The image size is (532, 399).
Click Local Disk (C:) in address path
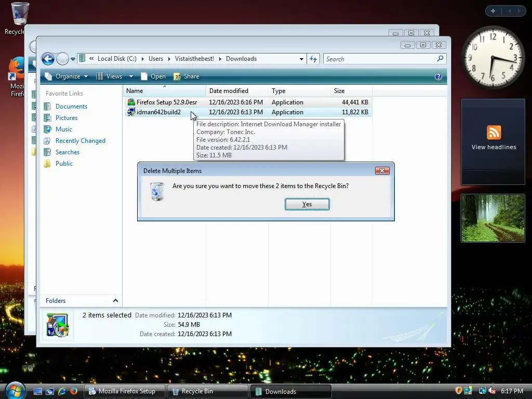pos(117,59)
